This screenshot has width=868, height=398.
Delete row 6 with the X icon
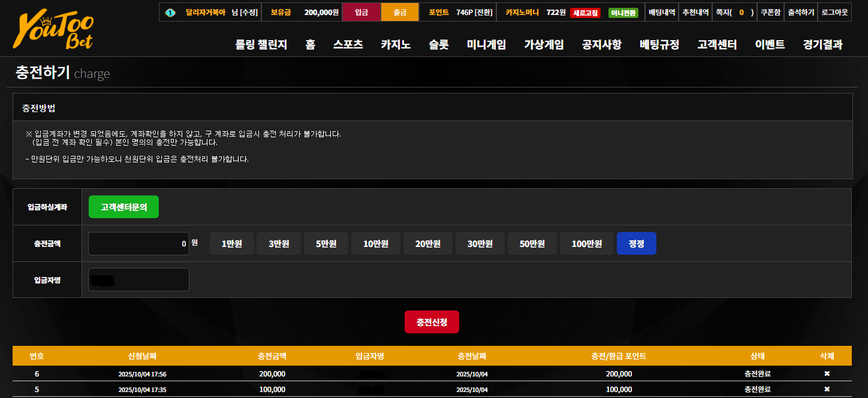click(827, 373)
